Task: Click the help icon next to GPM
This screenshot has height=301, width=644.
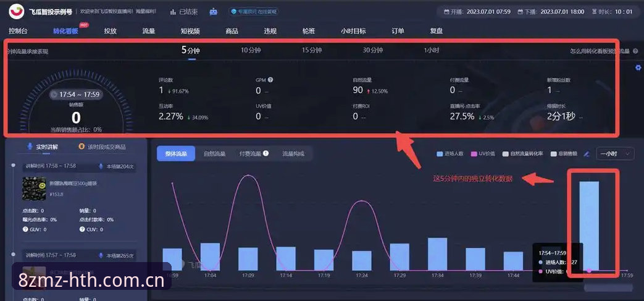Action: 270,80
